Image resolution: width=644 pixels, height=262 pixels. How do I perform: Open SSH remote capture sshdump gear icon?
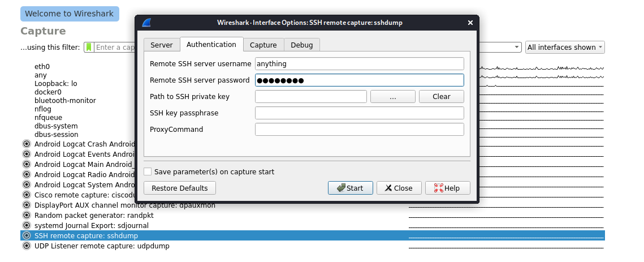[27, 235]
